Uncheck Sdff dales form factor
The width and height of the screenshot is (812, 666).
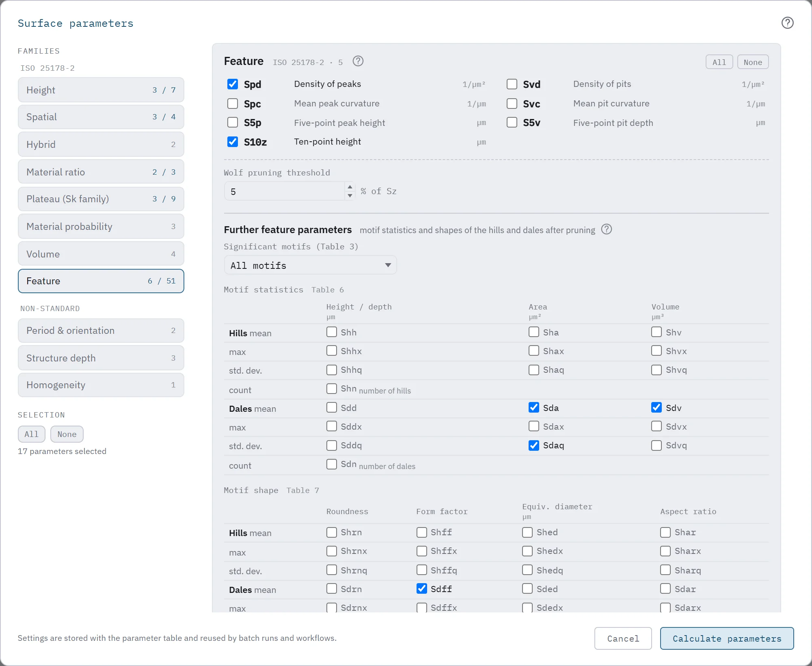click(422, 588)
